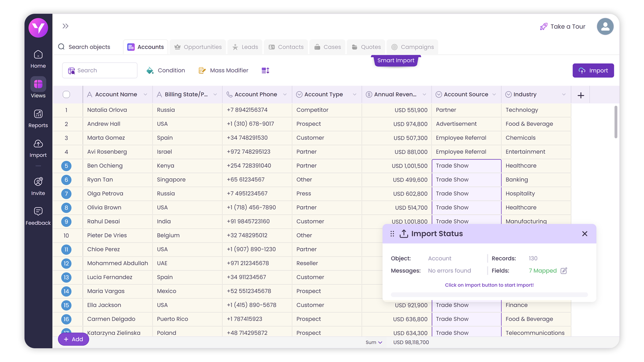The width and height of the screenshot is (644, 362).
Task: Open the Feedback sidebar icon
Action: point(38,216)
